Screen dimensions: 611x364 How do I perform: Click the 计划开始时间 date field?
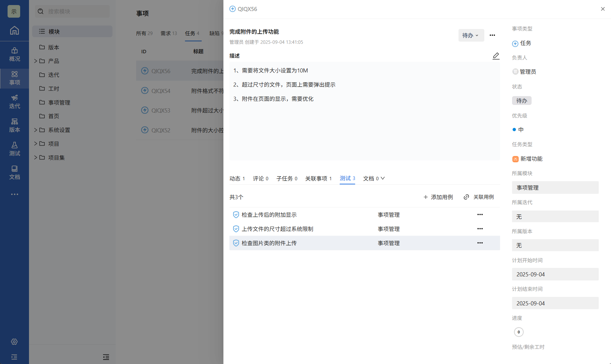pos(555,274)
